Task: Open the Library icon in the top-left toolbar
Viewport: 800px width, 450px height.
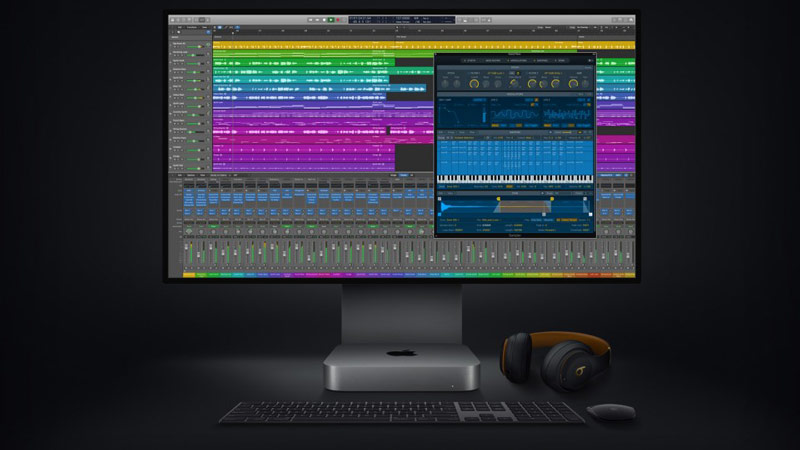Action: pos(176,19)
